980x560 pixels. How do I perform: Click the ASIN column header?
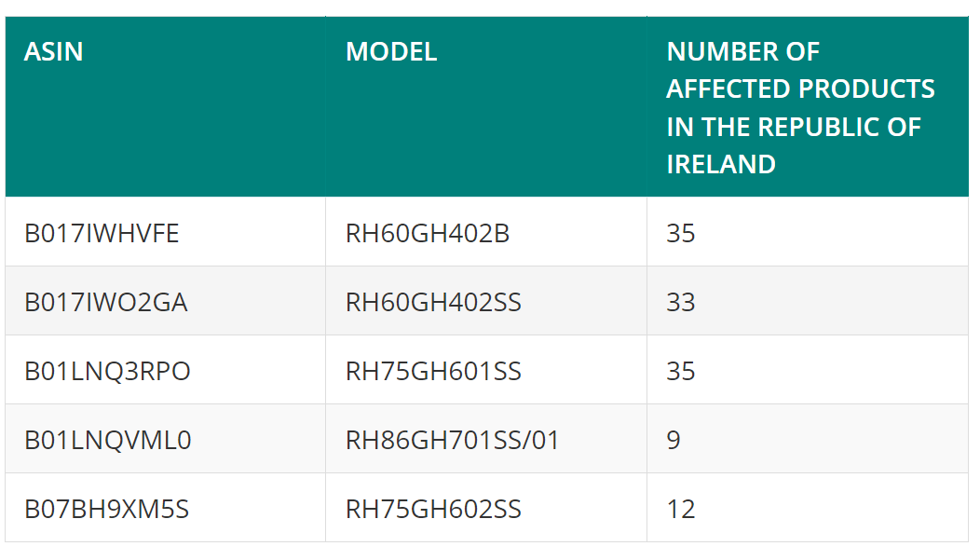pos(166,107)
